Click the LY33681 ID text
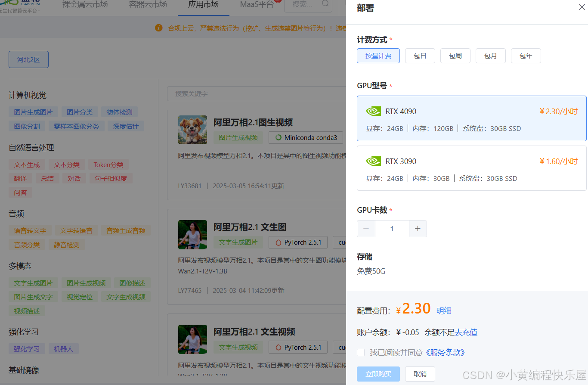Screen dimensions: 588x385 (x=190, y=186)
